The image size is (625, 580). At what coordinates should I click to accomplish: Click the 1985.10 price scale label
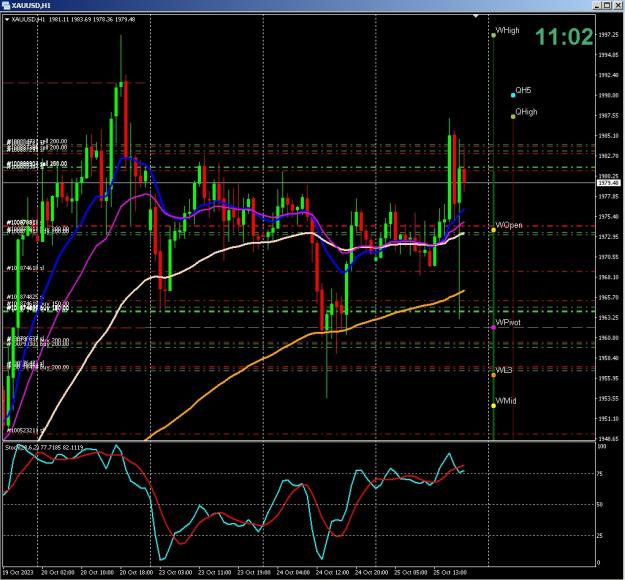[x=608, y=136]
